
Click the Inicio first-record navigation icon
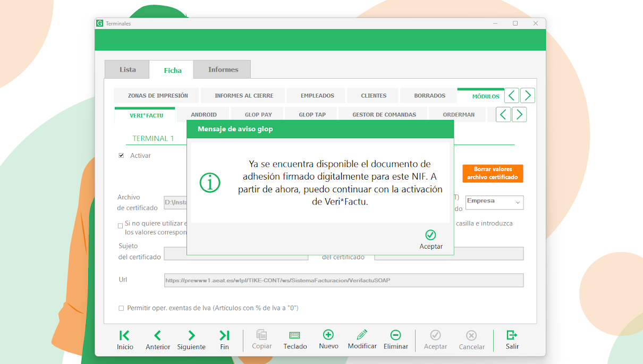click(x=124, y=335)
